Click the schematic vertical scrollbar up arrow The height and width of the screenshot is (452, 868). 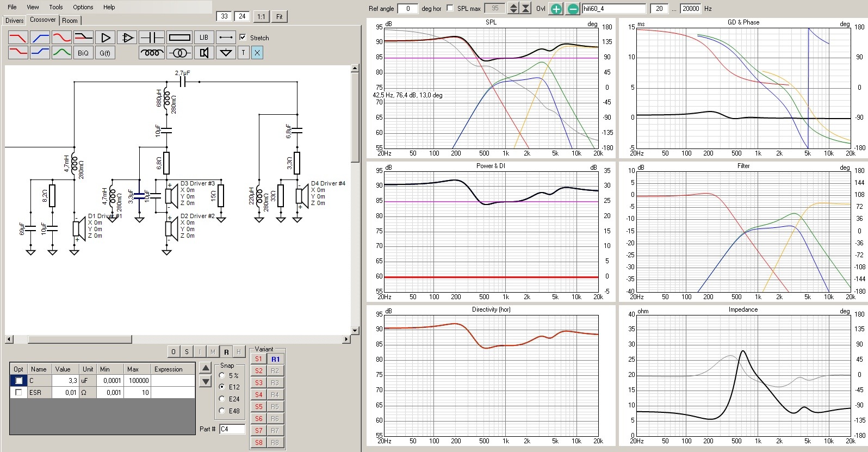click(355, 69)
